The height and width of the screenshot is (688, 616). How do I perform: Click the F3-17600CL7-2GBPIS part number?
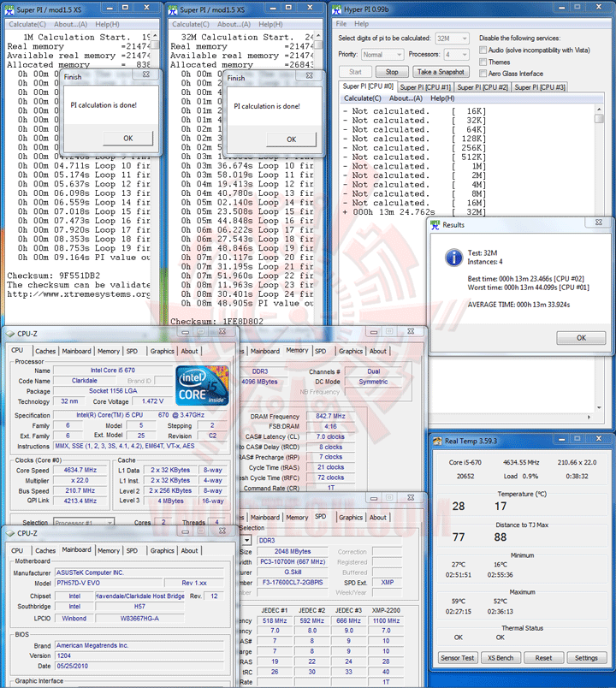tap(293, 582)
